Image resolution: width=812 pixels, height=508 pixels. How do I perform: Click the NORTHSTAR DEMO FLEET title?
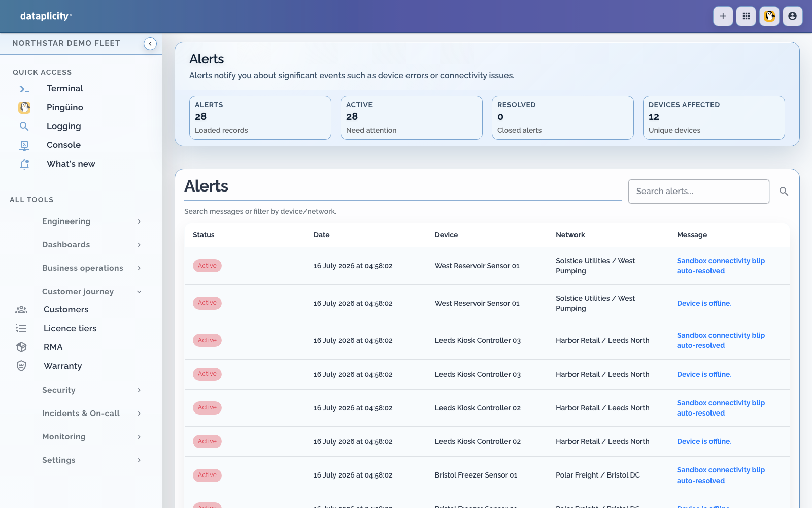tap(66, 43)
